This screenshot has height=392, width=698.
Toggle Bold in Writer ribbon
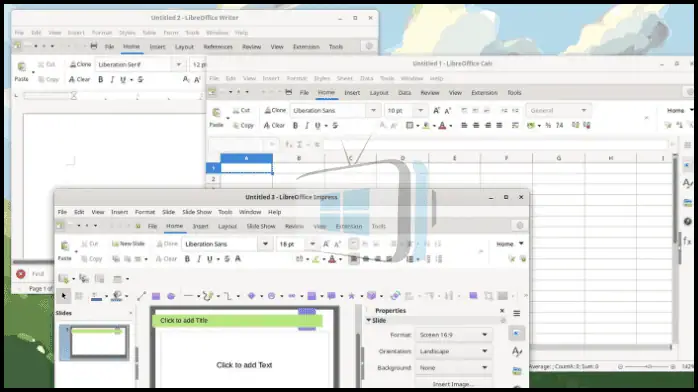(101, 80)
